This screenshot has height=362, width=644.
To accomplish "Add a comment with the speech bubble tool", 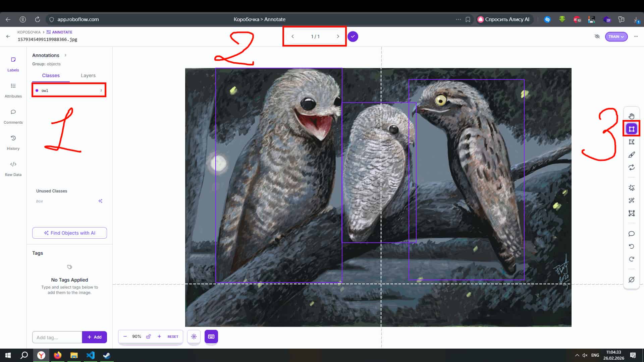I will [632, 234].
